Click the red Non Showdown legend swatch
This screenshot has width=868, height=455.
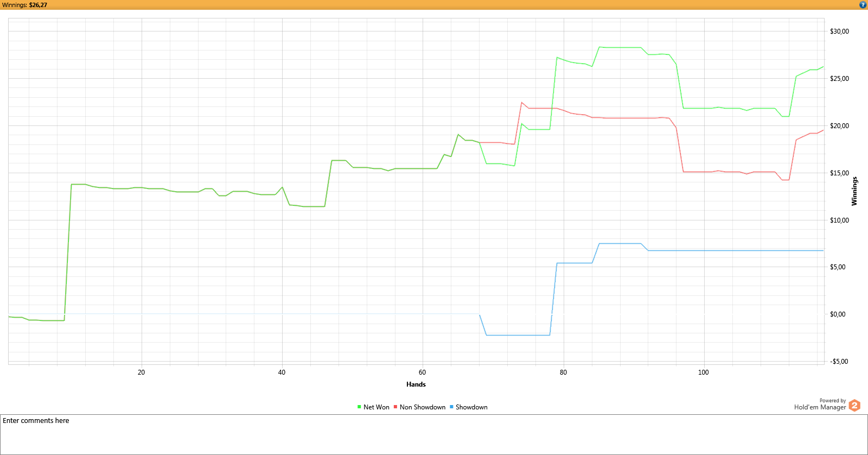coord(395,407)
